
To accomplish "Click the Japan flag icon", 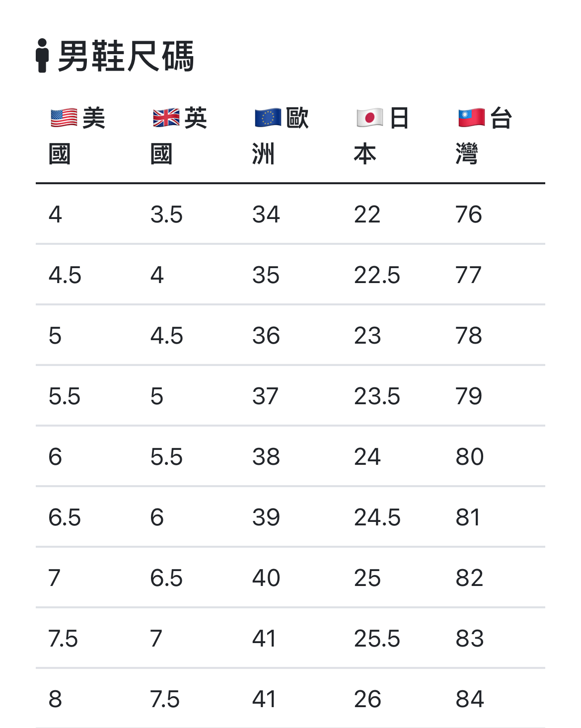I will tap(369, 118).
